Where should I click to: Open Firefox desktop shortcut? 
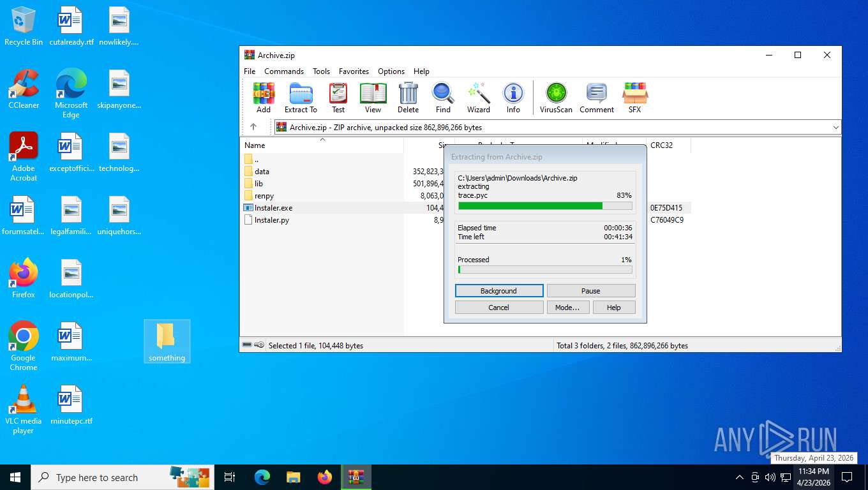24,279
